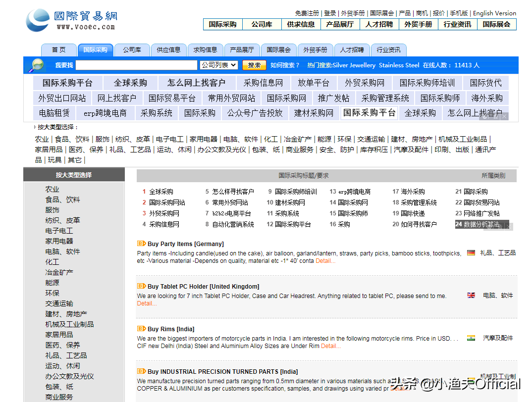The height and width of the screenshot is (402, 532).
Task: Click the B icon before Buy Tablet PC Holder
Action: point(141,286)
